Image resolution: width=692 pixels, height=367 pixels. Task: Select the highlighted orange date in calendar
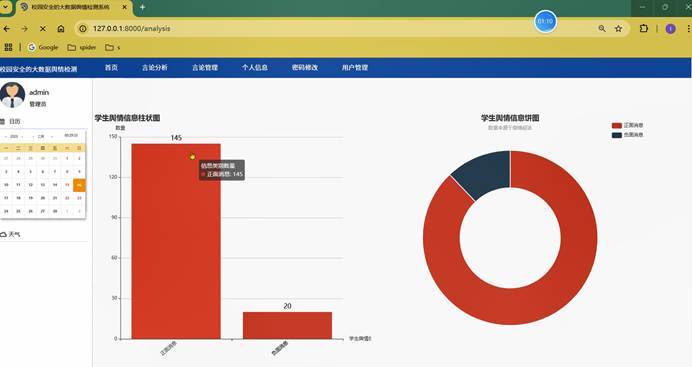(79, 185)
